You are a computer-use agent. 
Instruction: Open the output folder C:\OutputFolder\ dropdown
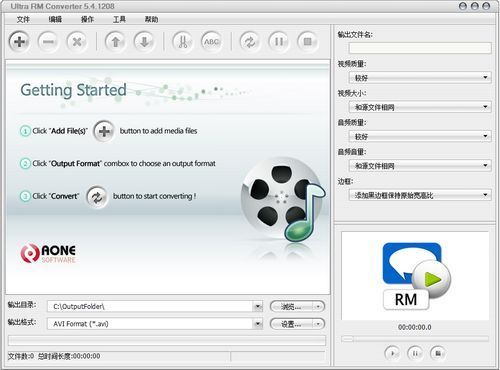pyautogui.click(x=258, y=306)
